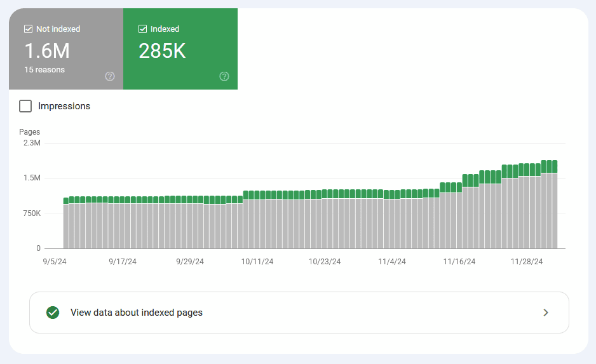Click the help icon in Not indexed tile
This screenshot has width=596, height=364.
coord(110,76)
